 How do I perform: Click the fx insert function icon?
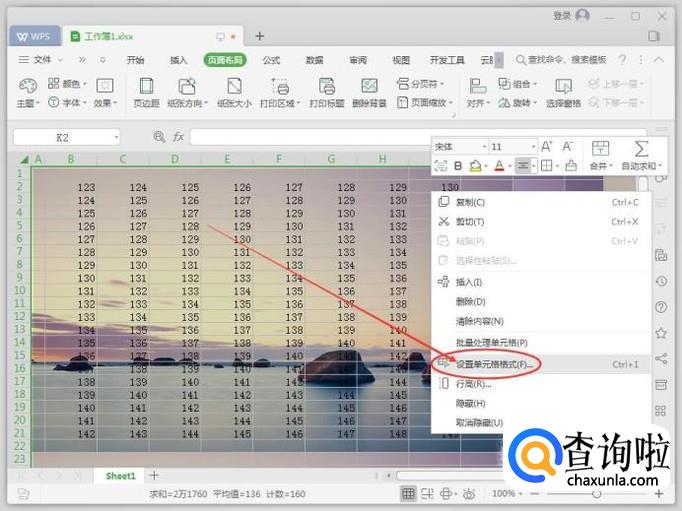click(x=178, y=136)
